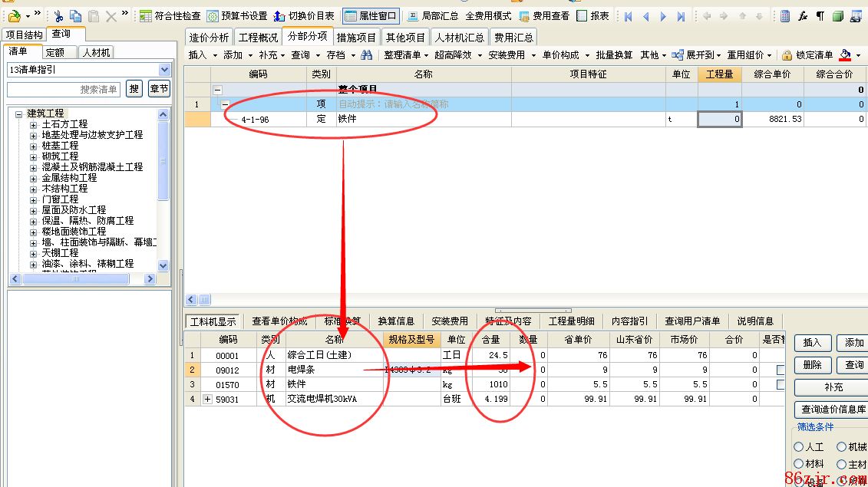
Task: Jump to first record arrow icon
Action: (629, 15)
